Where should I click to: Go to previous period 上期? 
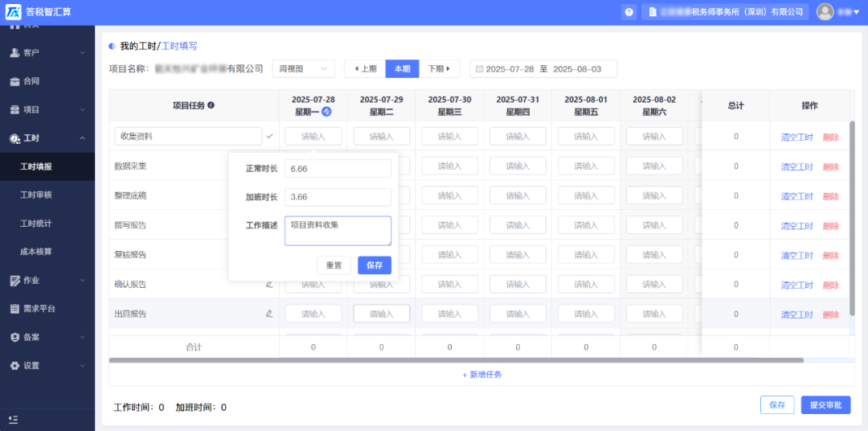tap(365, 68)
